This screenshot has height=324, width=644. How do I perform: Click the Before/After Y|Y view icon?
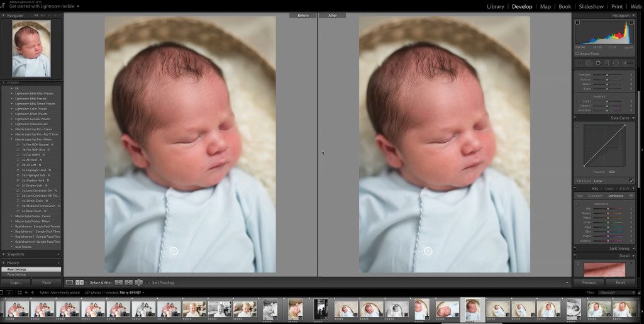(x=79, y=282)
